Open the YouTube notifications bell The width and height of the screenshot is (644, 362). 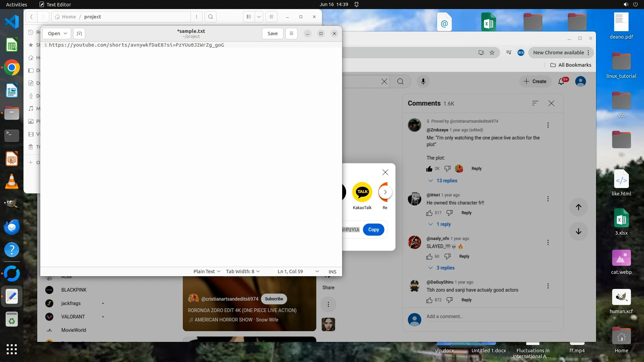(x=561, y=81)
